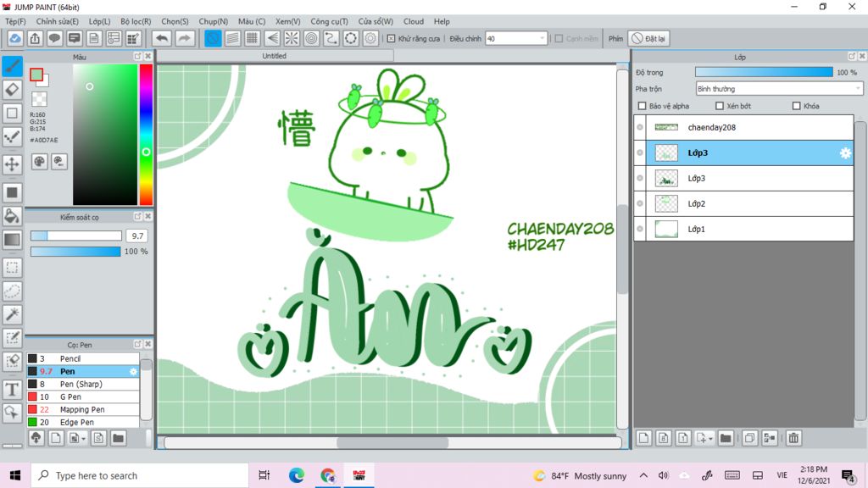Open Bộ lọc(R) menu
The width and height of the screenshot is (868, 488).
coord(136,21)
